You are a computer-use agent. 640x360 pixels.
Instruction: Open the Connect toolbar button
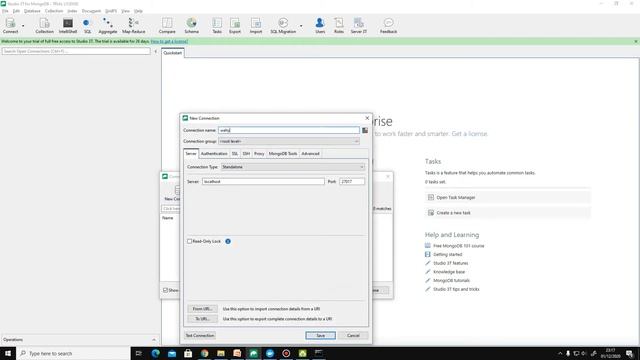pos(11,25)
